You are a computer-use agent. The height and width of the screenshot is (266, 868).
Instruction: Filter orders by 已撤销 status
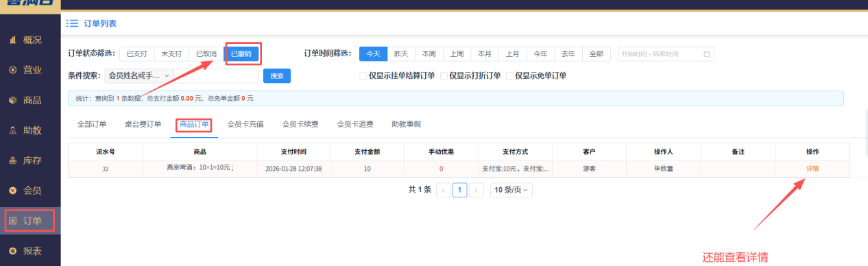tap(241, 53)
